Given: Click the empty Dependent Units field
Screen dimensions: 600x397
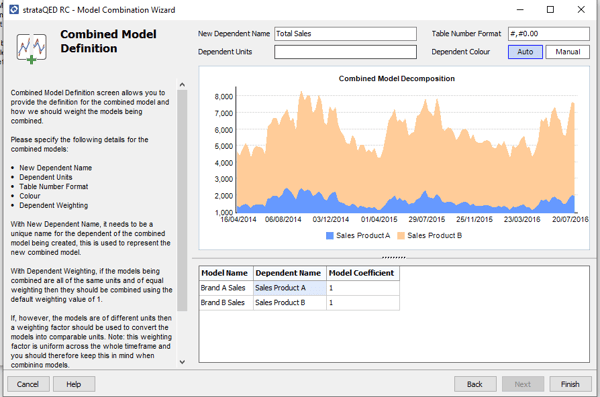Looking at the screenshot, I should (x=345, y=52).
